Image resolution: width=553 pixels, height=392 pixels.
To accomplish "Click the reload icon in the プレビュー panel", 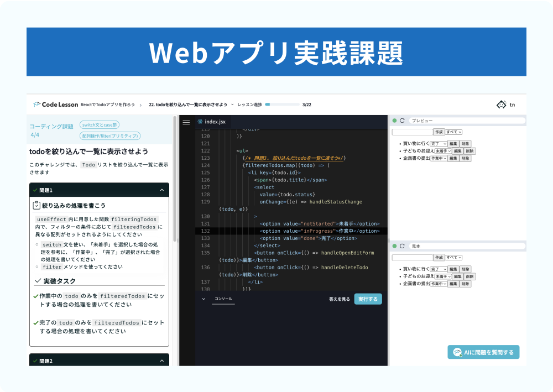I will point(402,121).
